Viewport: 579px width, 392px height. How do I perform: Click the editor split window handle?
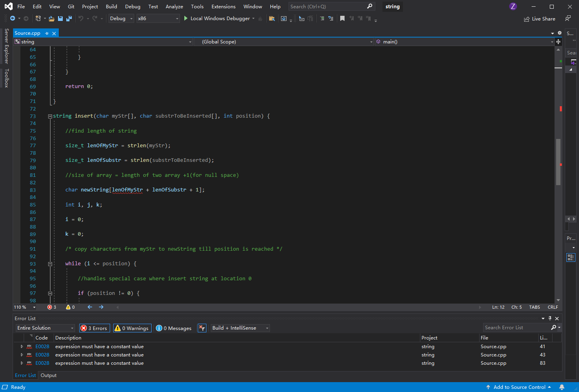(558, 42)
